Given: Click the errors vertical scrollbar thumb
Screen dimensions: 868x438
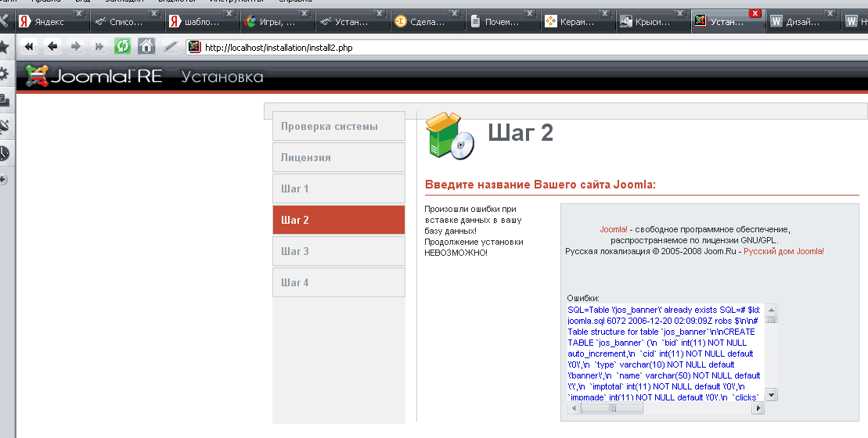Looking at the screenshot, I should pyautogui.click(x=771, y=319).
